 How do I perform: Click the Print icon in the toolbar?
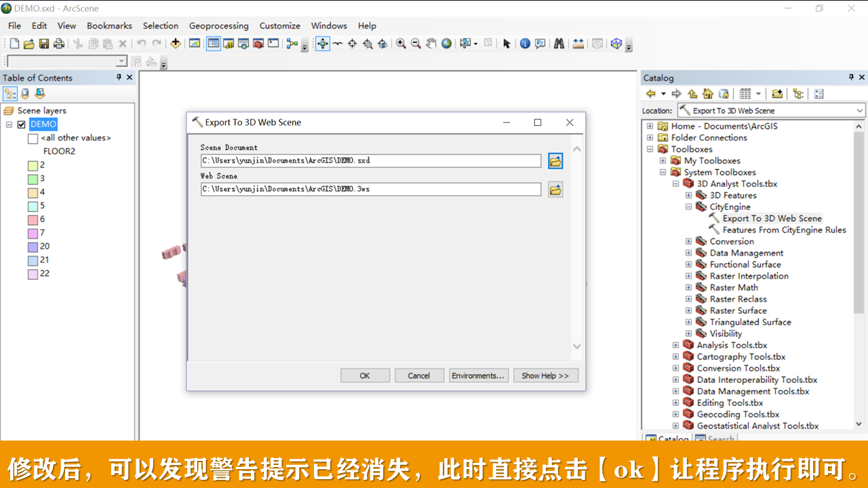point(59,44)
